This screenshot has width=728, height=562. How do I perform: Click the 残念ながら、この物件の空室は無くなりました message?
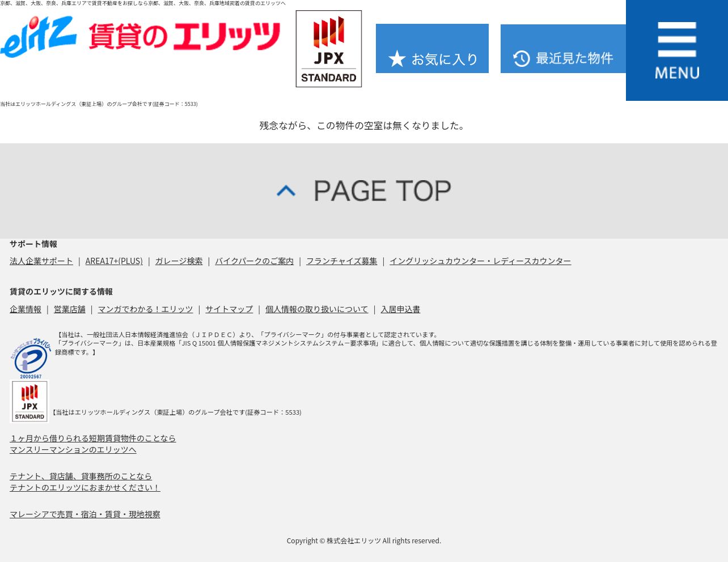click(x=363, y=125)
